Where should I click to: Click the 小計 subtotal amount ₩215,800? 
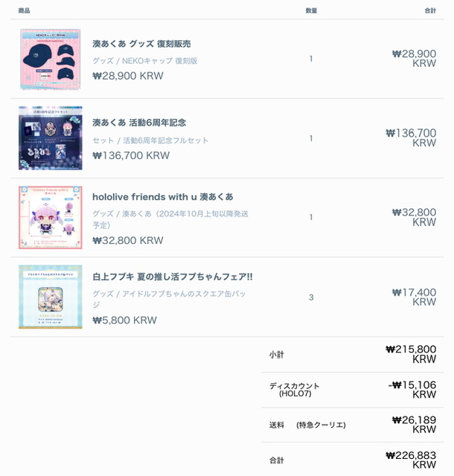pyautogui.click(x=411, y=354)
